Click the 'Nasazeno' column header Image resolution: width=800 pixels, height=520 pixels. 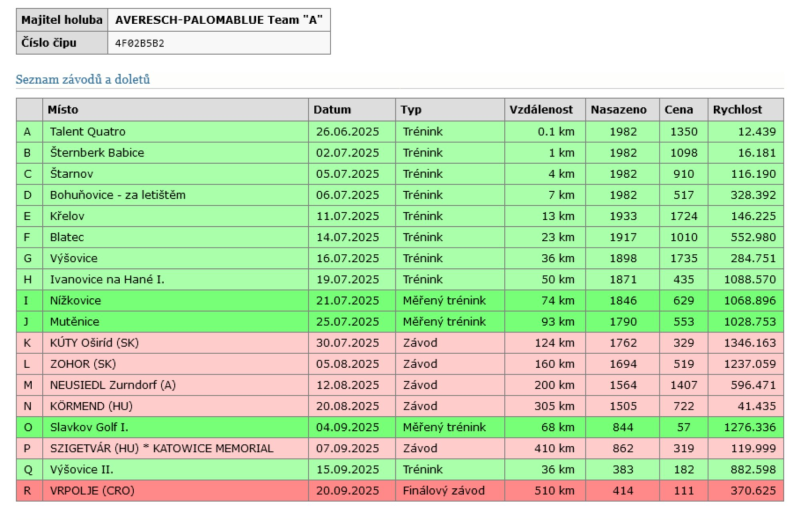pyautogui.click(x=618, y=109)
